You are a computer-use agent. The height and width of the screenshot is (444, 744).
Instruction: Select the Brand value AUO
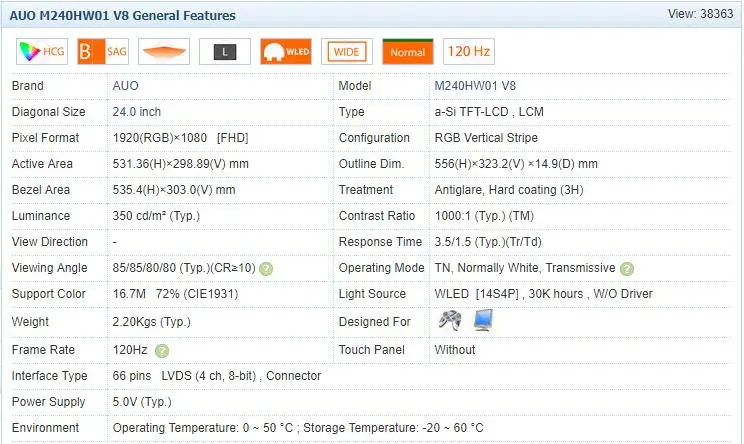tap(125, 86)
